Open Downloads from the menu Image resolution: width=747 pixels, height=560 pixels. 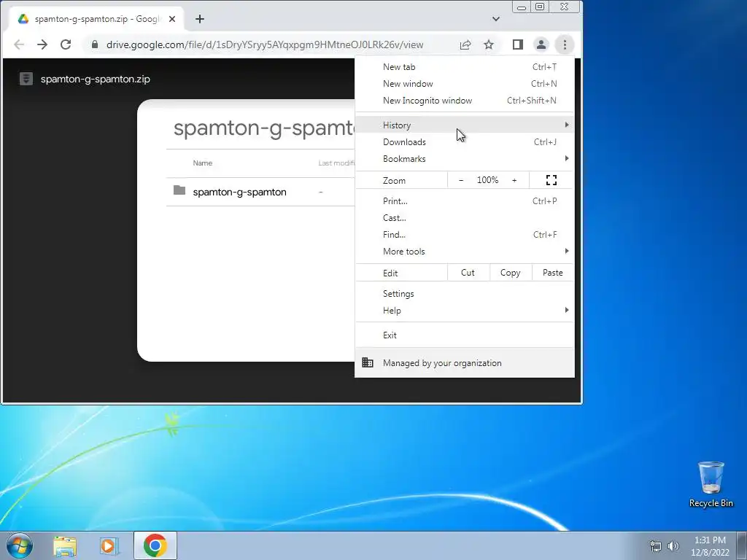click(465, 142)
